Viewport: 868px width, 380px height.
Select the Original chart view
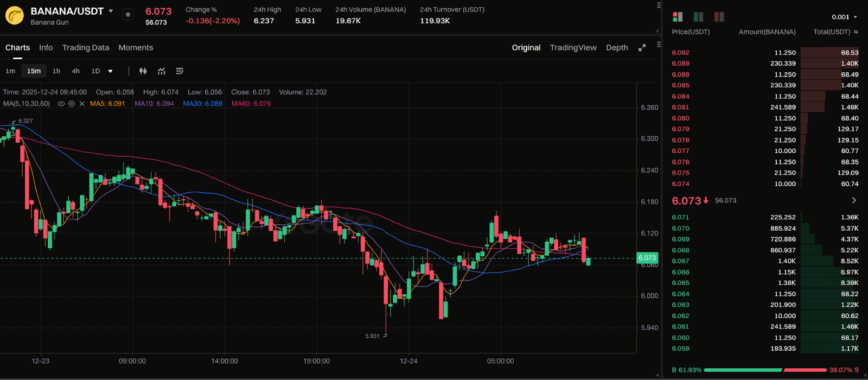[526, 48]
